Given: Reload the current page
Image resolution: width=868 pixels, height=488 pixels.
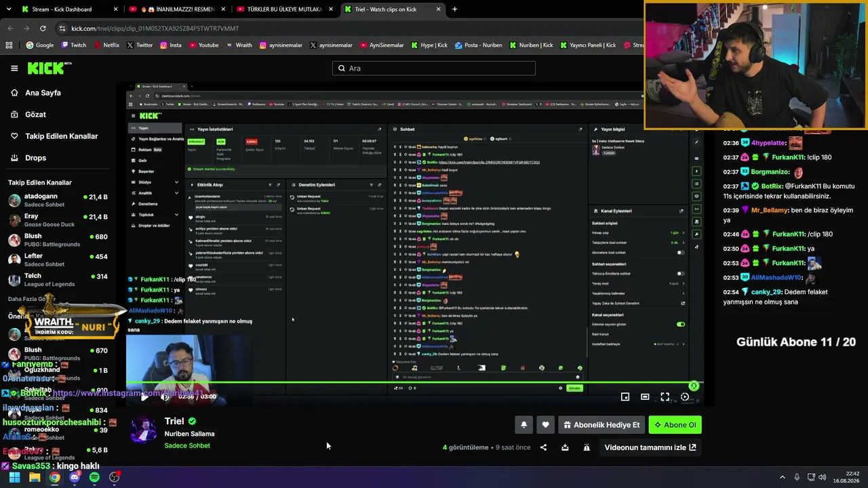Looking at the screenshot, I should click(x=43, y=28).
